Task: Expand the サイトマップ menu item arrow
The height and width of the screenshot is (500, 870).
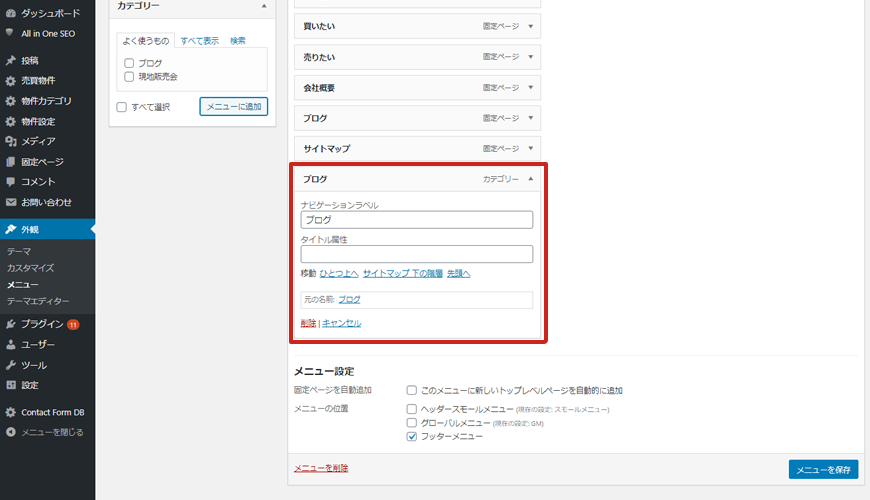Action: tap(530, 148)
